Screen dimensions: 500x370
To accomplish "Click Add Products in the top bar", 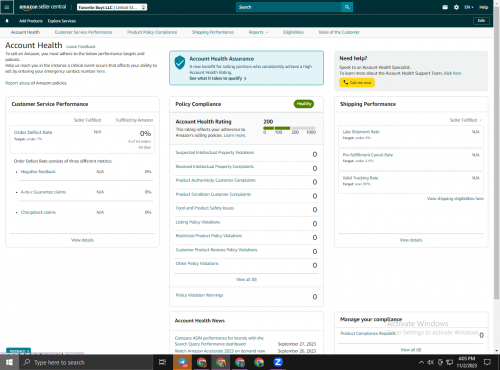I will [x=31, y=21].
